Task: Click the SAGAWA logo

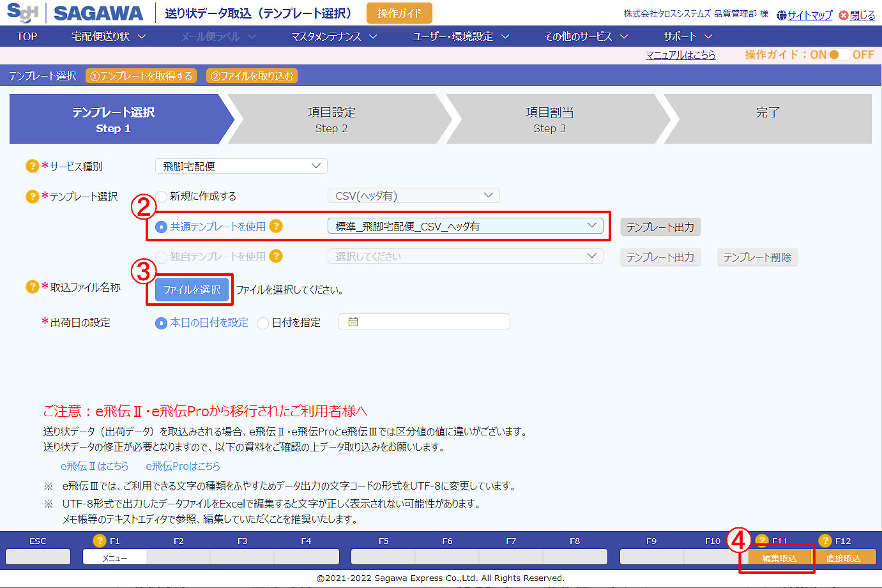Action: pos(75,13)
